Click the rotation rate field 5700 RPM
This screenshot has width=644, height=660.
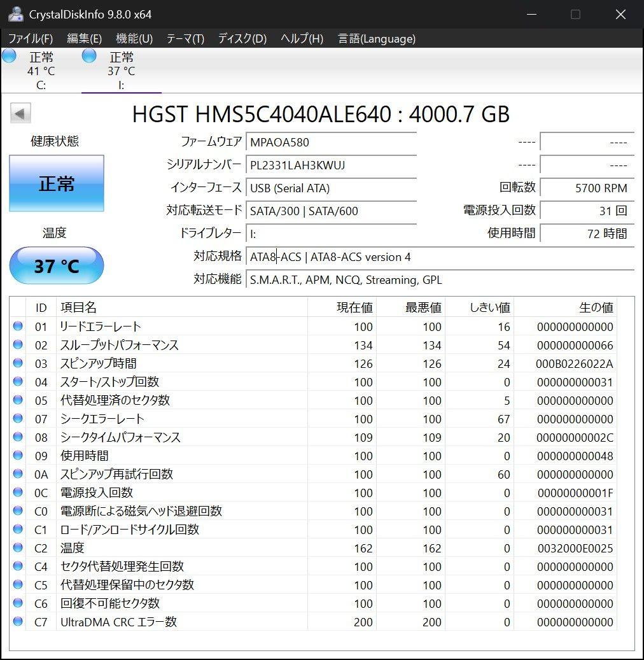point(587,188)
